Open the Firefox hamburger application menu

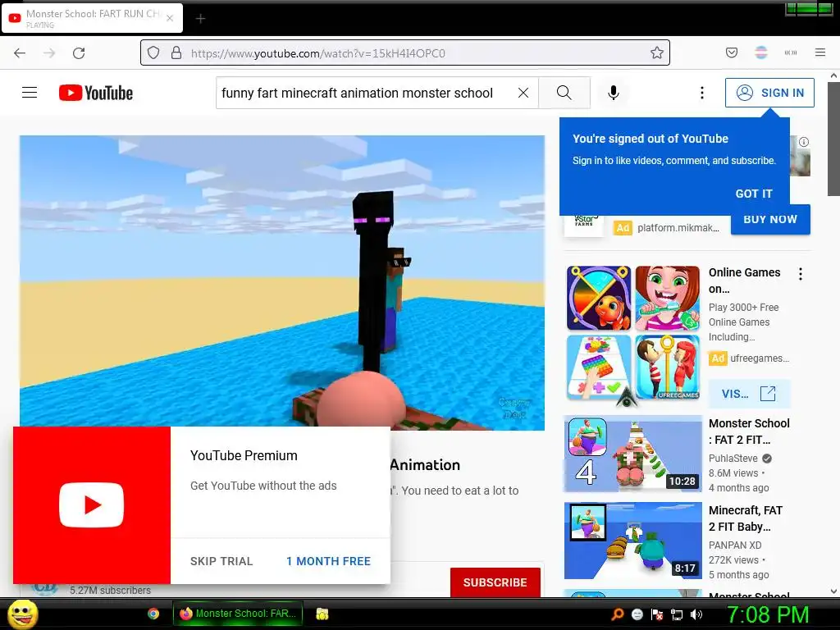coord(820,52)
